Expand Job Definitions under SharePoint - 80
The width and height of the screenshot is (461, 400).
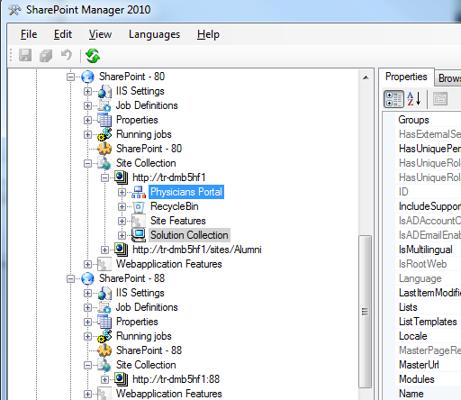click(88, 106)
